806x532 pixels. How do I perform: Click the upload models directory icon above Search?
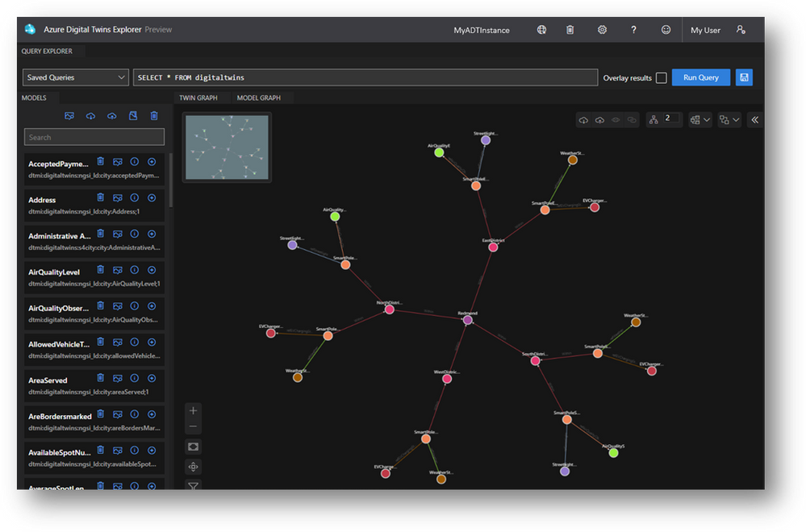pos(133,116)
